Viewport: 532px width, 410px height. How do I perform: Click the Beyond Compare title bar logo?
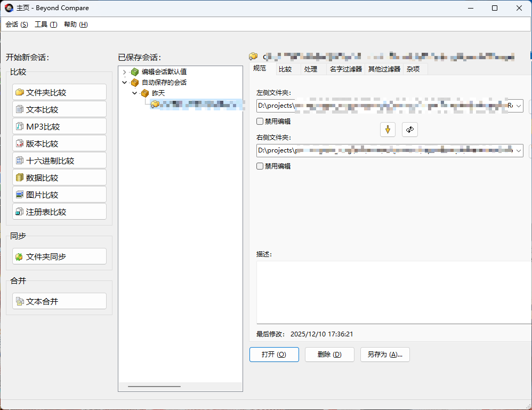[9, 8]
